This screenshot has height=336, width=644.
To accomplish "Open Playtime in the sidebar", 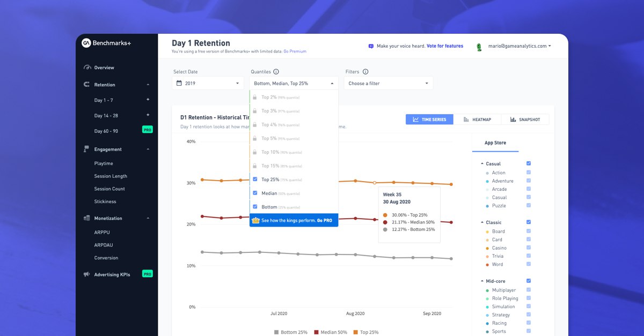I will pyautogui.click(x=104, y=163).
